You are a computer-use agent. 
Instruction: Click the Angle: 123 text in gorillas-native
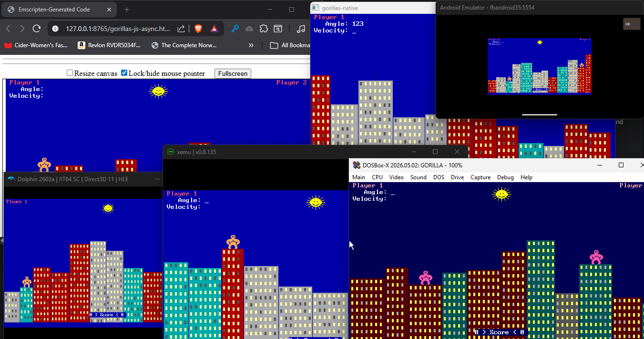344,23
